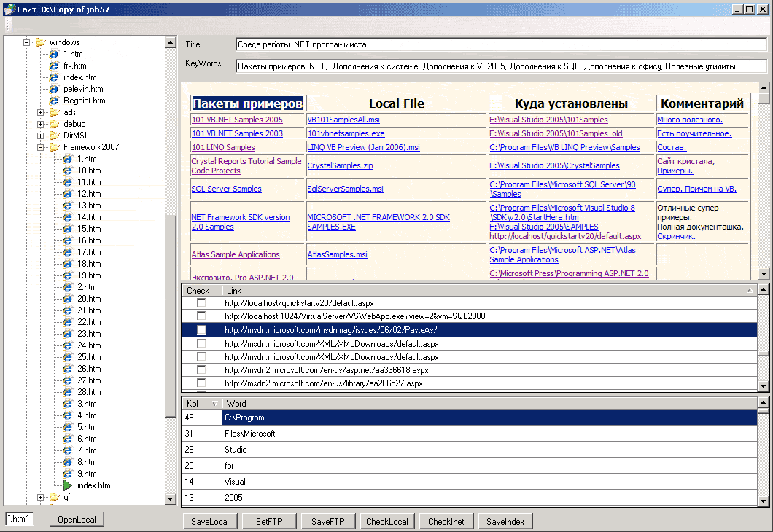Click the CheckLocal button
Viewport: 773px width, 532px height.
[x=387, y=521]
